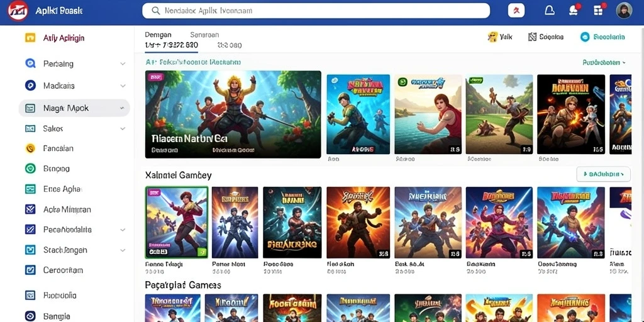644x322 pixels.
Task: Click the Fancaian yellow sidebar icon
Action: point(30,148)
